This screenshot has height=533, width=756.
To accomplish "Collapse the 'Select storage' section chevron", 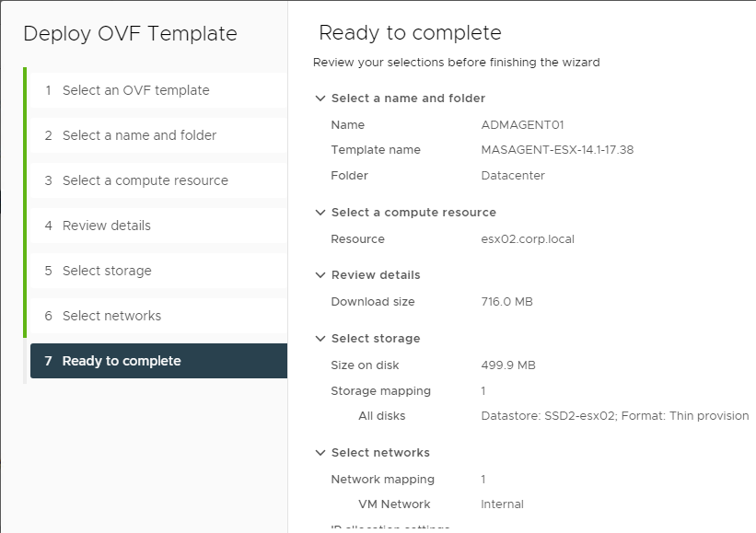I will click(320, 339).
